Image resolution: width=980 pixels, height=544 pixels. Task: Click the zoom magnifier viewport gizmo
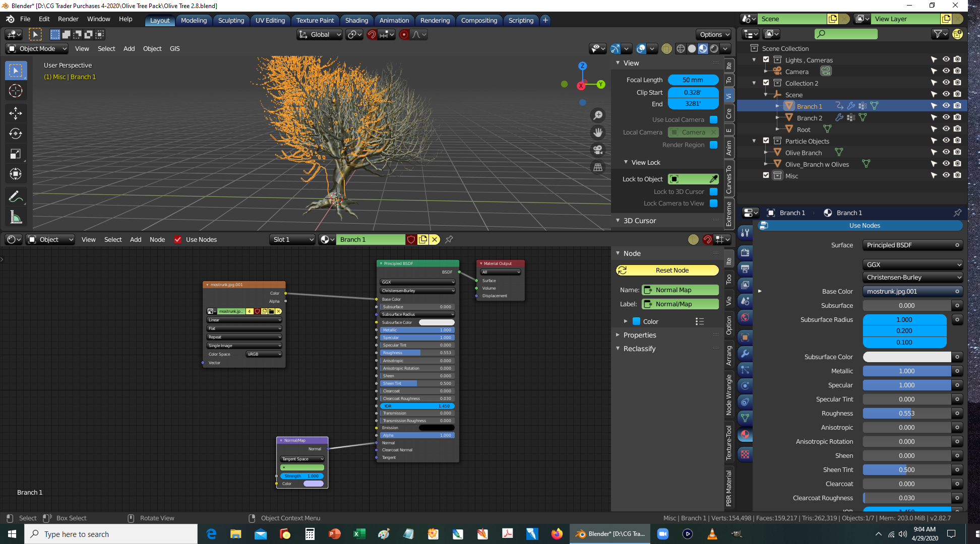[x=598, y=115]
